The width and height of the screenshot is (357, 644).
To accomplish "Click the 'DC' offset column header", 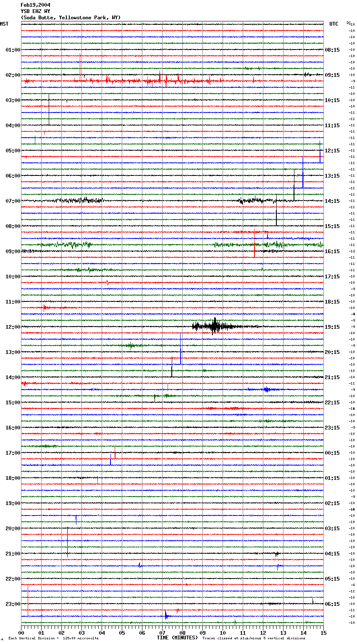I will (x=349, y=23).
